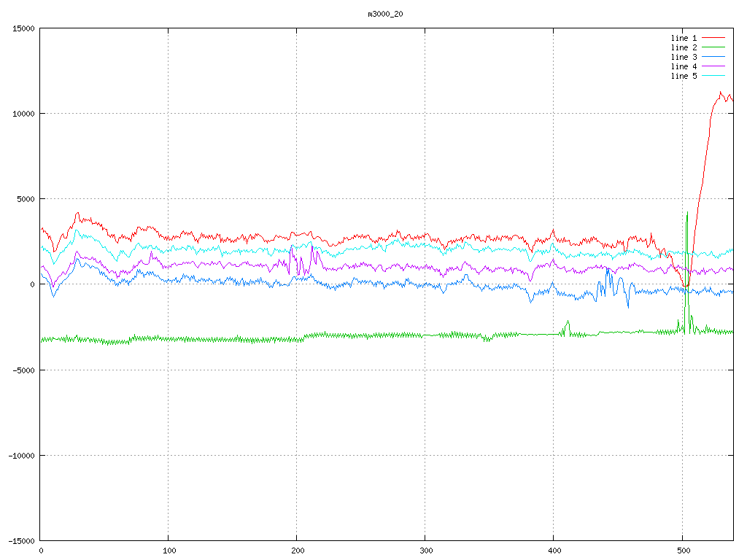Click the 300 x-axis tick label
The width and height of the screenshot is (747, 560).
425,551
